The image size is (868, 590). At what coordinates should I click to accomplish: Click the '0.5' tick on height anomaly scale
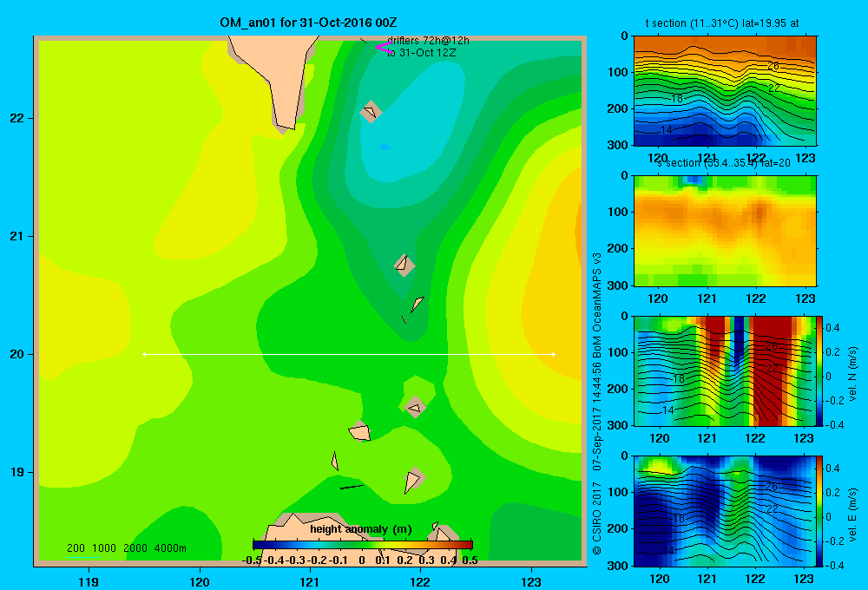pyautogui.click(x=470, y=560)
